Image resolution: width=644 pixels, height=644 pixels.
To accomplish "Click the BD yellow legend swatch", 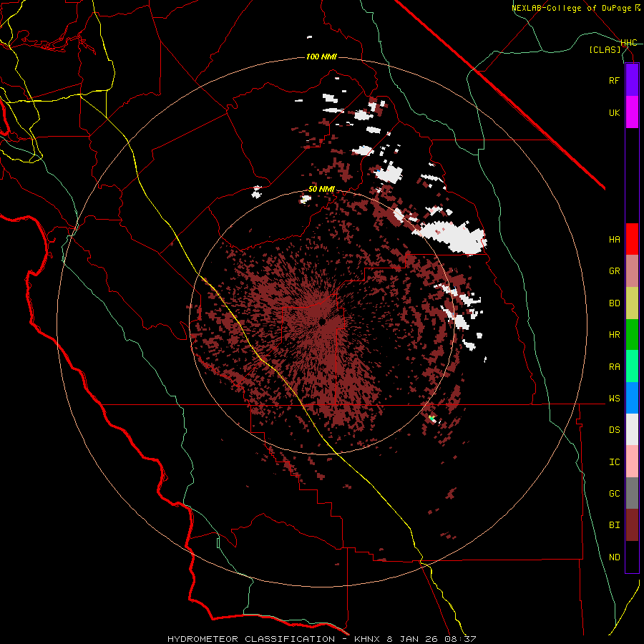I will 632,303.
